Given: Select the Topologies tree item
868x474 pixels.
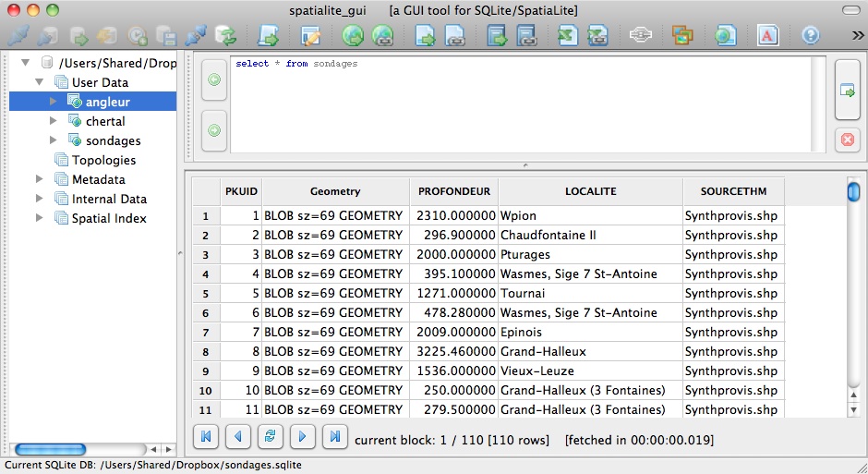Looking at the screenshot, I should coord(103,160).
